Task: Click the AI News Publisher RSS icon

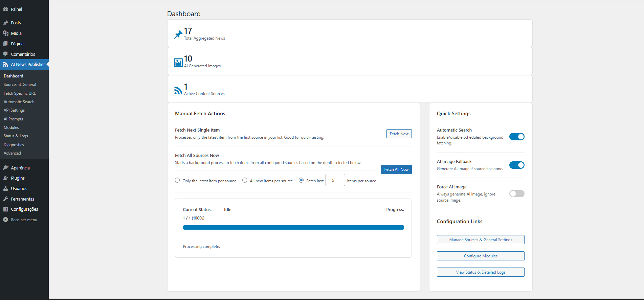Action: [x=5, y=65]
